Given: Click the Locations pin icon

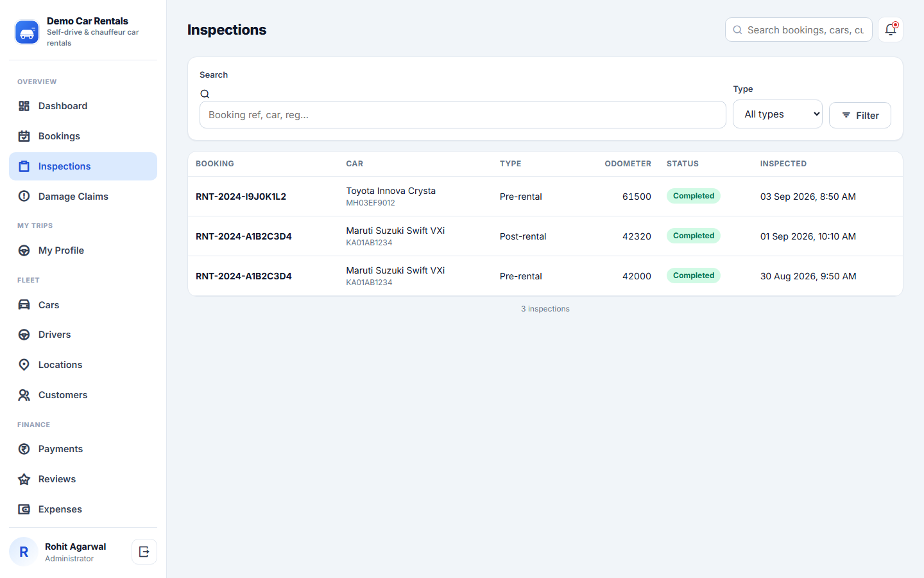Looking at the screenshot, I should [24, 365].
